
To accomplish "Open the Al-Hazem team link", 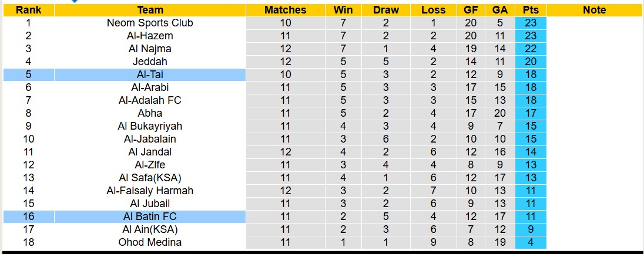I will click(x=150, y=36).
